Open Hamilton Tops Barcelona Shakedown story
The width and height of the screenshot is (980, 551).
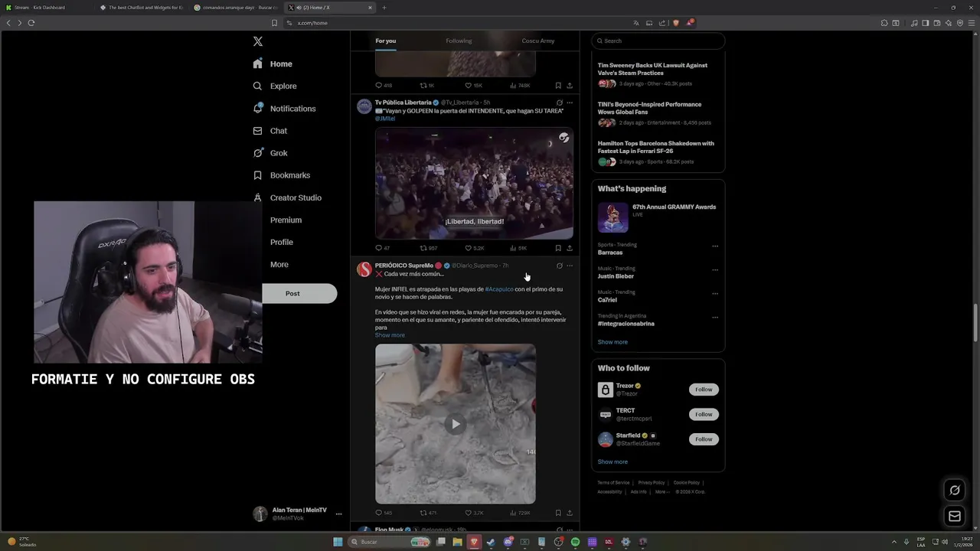point(655,147)
